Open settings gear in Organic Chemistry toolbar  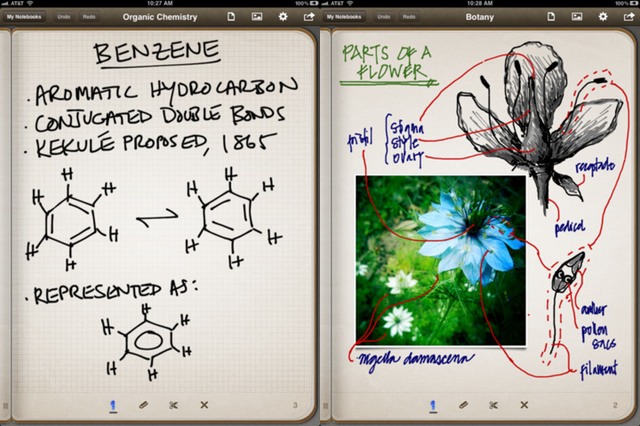pyautogui.click(x=283, y=17)
